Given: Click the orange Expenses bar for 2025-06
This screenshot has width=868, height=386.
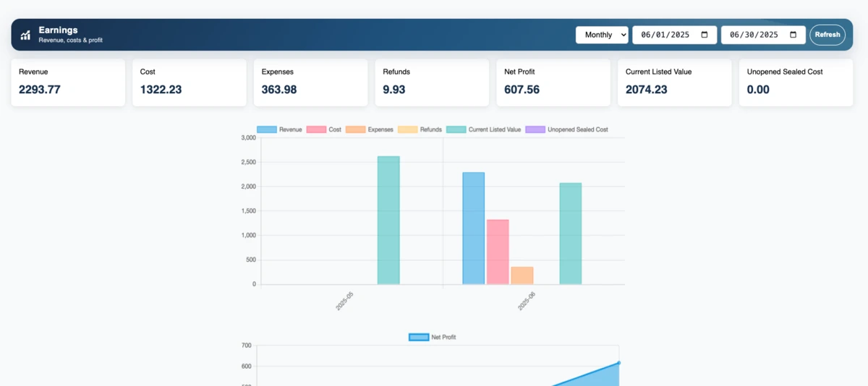Looking at the screenshot, I should pos(522,275).
